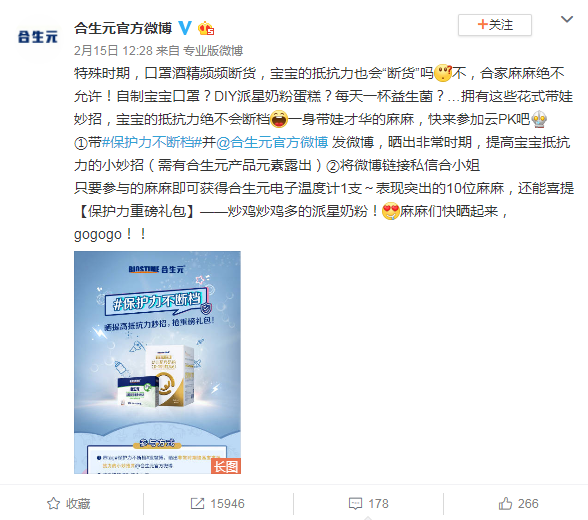Screen dimensions: 588x520
Task: Click the 长图 long image badge
Action: pyautogui.click(x=226, y=466)
